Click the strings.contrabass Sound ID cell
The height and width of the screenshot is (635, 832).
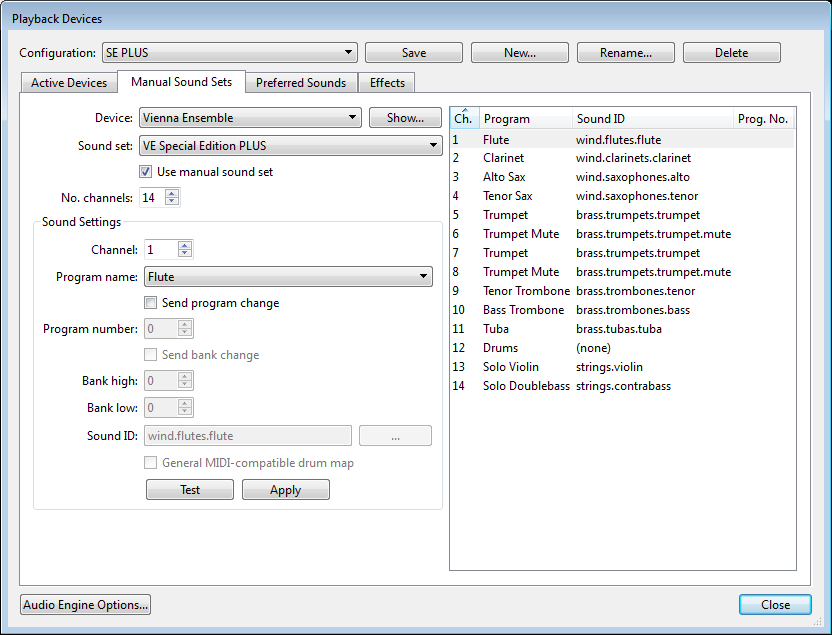[623, 386]
